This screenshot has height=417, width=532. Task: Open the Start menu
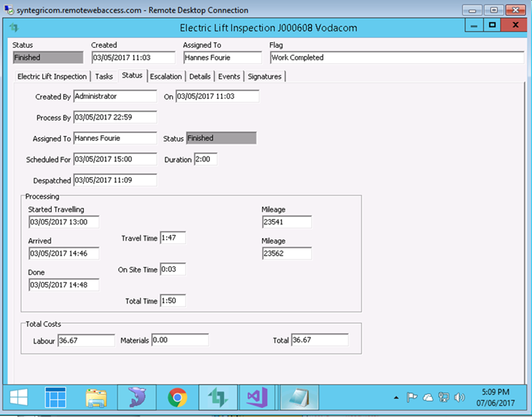point(17,397)
